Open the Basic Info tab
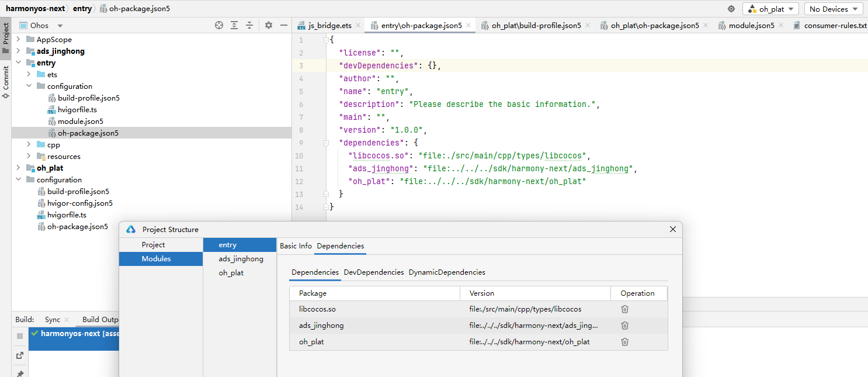 click(x=296, y=246)
